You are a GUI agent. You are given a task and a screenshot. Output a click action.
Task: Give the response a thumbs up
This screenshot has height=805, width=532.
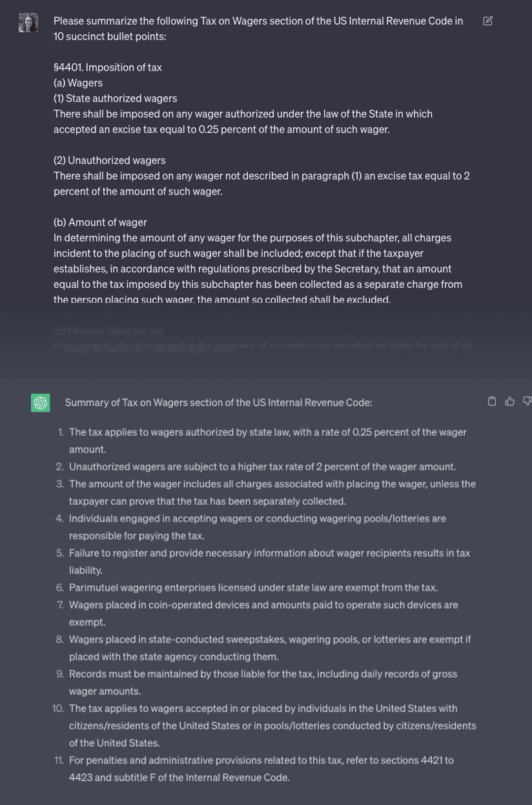click(510, 402)
